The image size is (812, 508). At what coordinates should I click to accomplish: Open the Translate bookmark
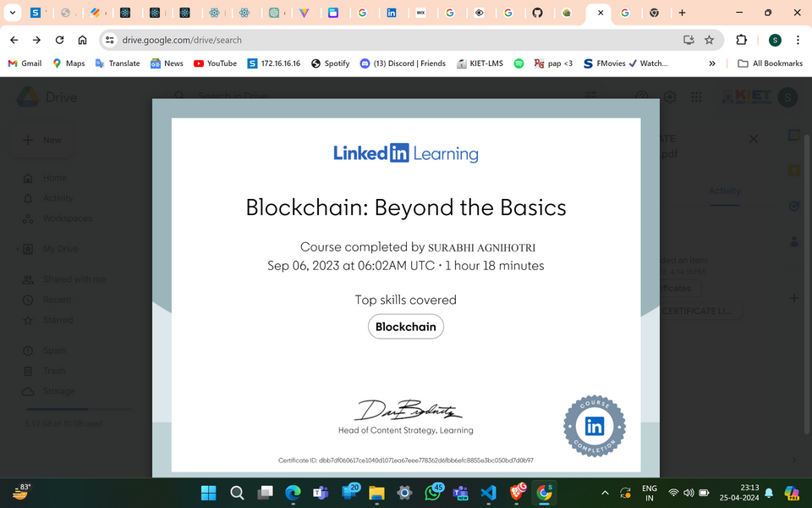pyautogui.click(x=118, y=63)
